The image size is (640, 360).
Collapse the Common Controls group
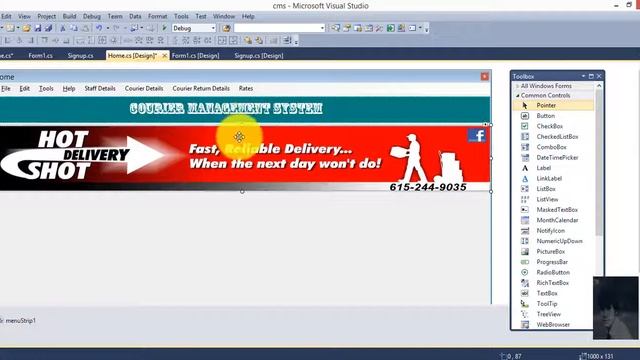[x=518, y=96]
